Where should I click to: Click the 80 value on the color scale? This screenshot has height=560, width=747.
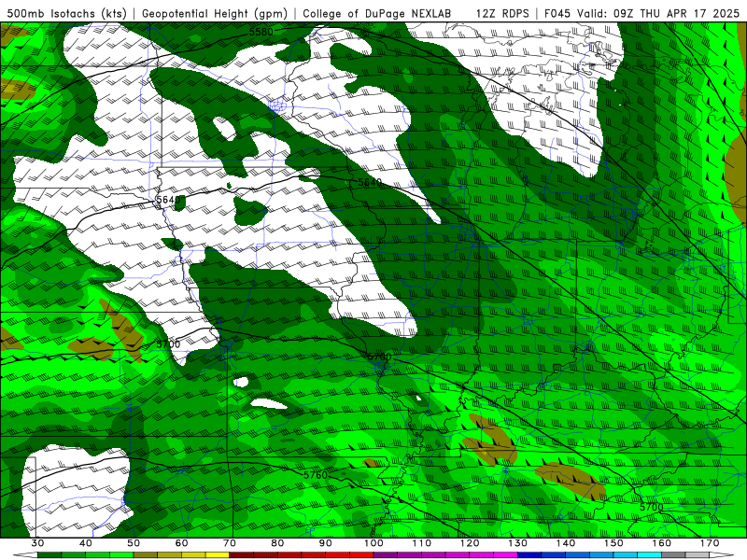coord(277,543)
